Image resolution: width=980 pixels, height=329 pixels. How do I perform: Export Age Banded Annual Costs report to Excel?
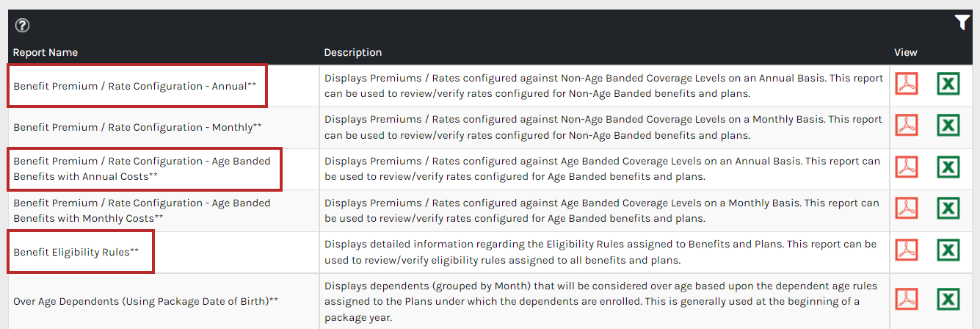tap(948, 167)
